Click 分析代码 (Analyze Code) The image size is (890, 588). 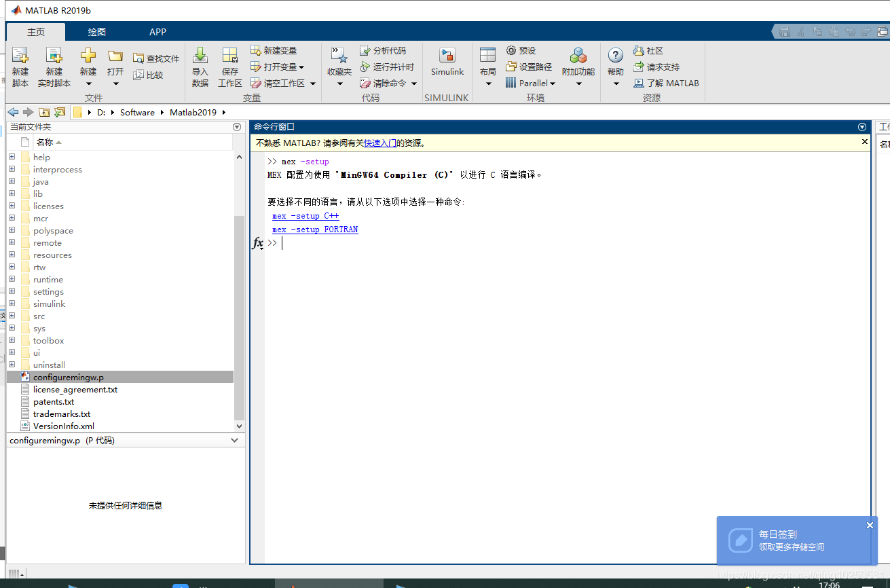click(x=383, y=51)
